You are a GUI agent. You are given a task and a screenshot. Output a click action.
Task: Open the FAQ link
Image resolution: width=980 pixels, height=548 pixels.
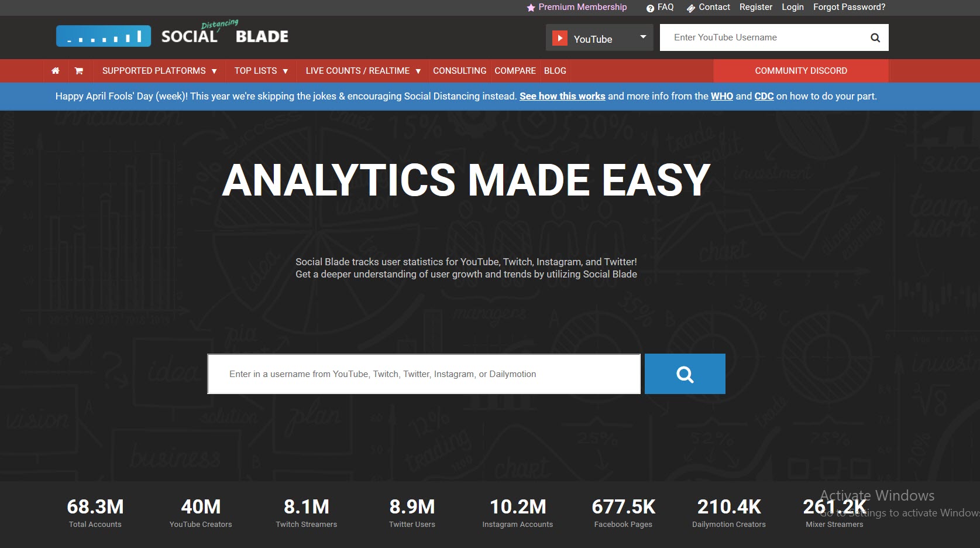pyautogui.click(x=665, y=7)
